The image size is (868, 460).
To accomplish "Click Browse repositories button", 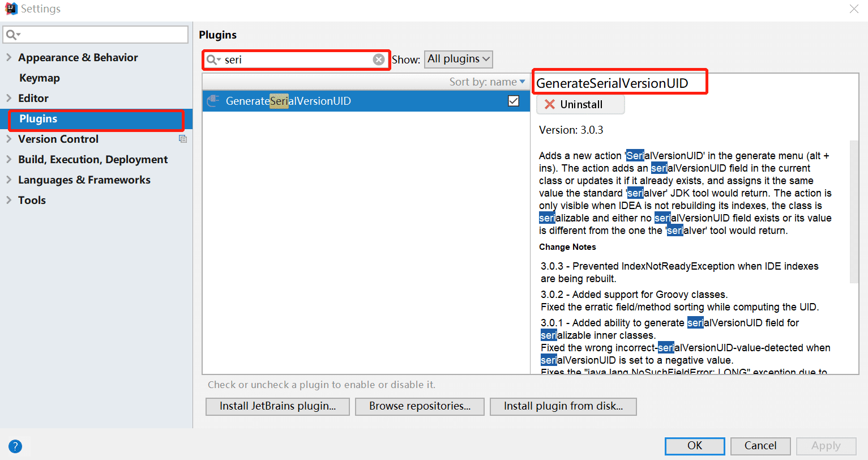I will pos(420,406).
